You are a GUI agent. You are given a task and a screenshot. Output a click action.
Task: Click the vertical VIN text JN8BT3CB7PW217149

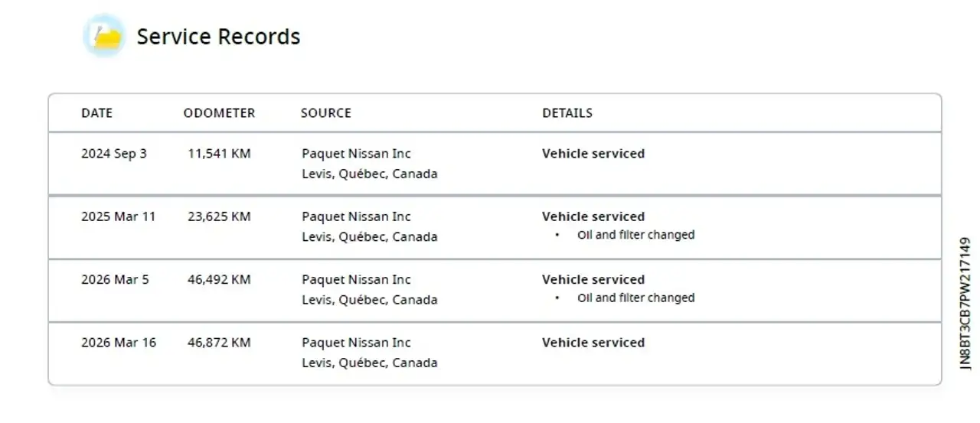965,304
